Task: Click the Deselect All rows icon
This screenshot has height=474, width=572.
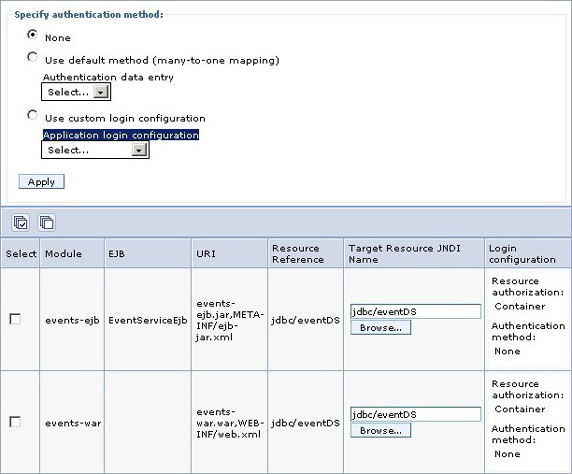Action: (x=47, y=222)
